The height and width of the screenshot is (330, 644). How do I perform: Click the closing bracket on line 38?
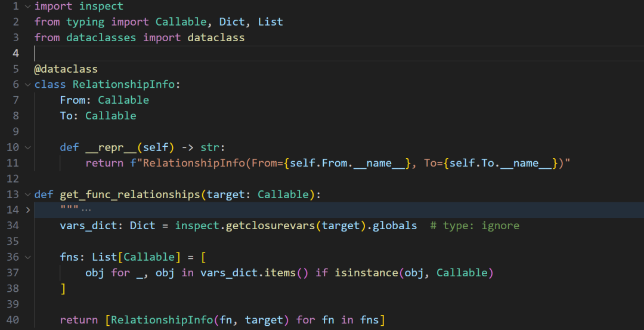pos(63,288)
